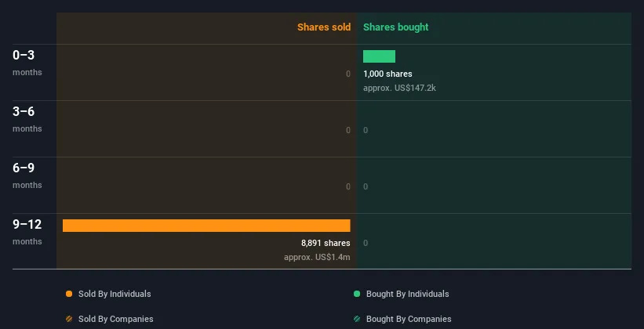Screen dimensions: 644x329
Task: Click the striped Sold By Companies legend icon
Action: click(69, 319)
